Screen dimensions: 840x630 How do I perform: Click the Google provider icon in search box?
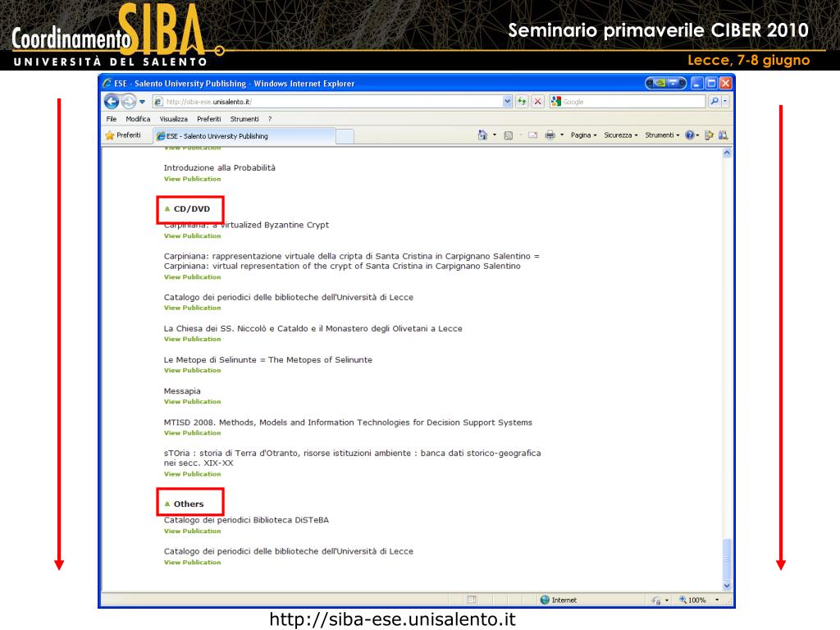[556, 101]
